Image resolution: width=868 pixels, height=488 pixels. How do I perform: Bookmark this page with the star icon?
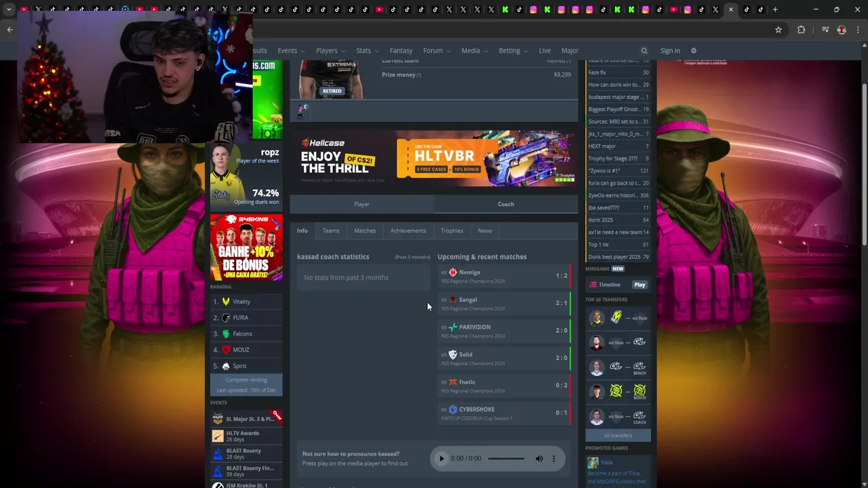(778, 30)
